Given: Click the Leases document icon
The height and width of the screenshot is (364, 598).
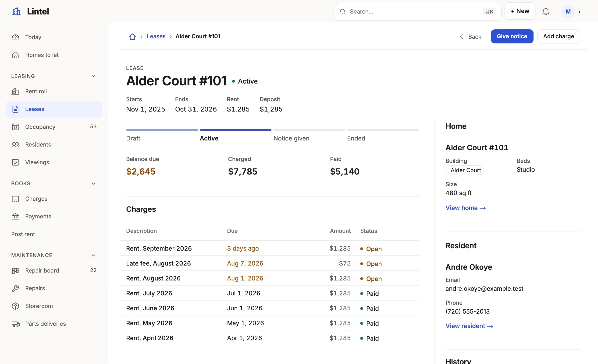Looking at the screenshot, I should [15, 109].
